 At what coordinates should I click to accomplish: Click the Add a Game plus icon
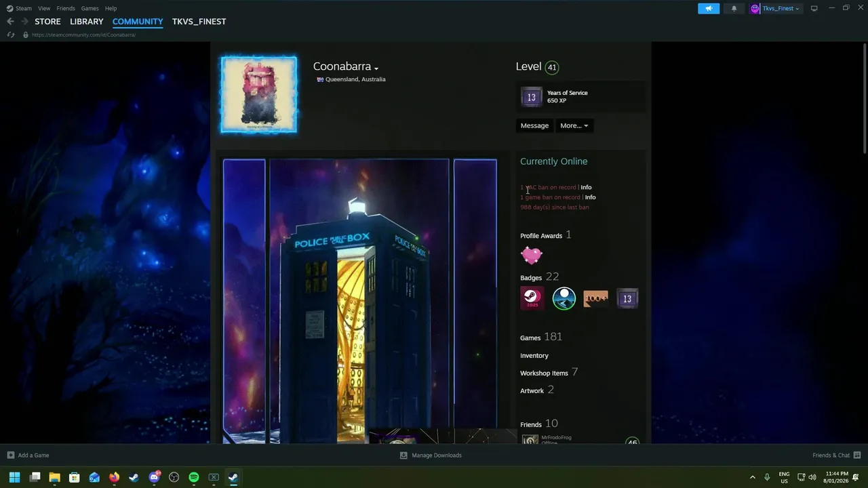10,455
